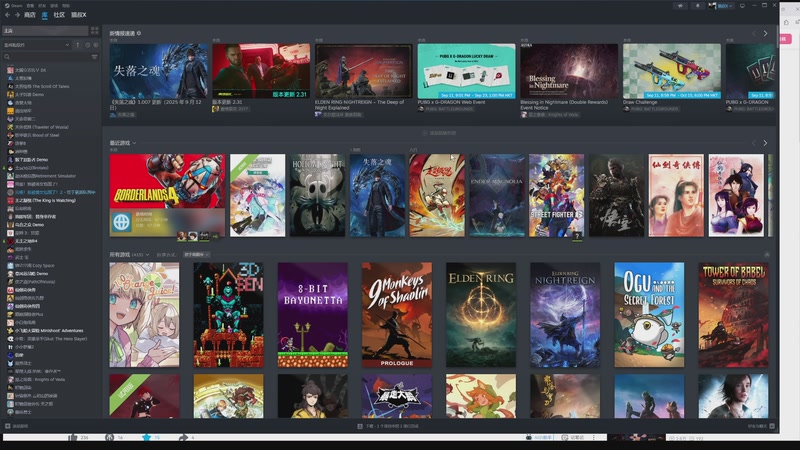Advance the recent games row with the right chevron
This screenshot has height=450, width=800.
pyautogui.click(x=765, y=143)
